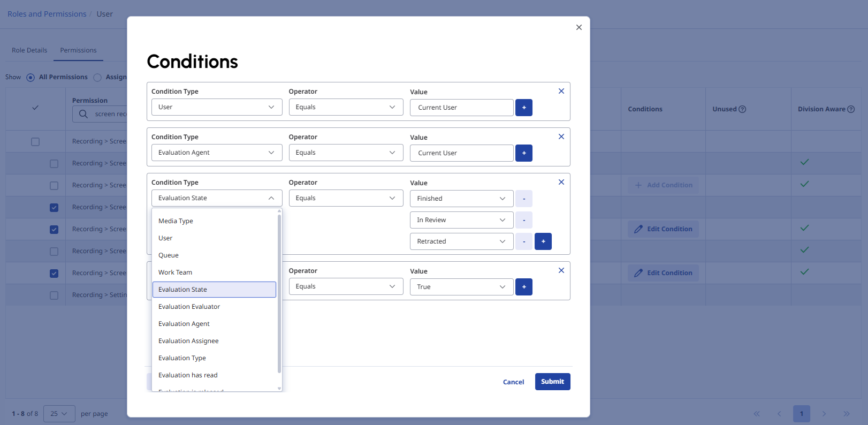Uncheck the fourth Recording permission checkbox
Screen dimensions: 868x425
[x=54, y=208]
